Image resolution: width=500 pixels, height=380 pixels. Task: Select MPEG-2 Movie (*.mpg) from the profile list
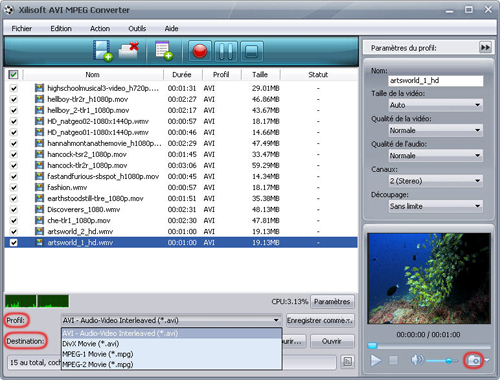(x=172, y=364)
